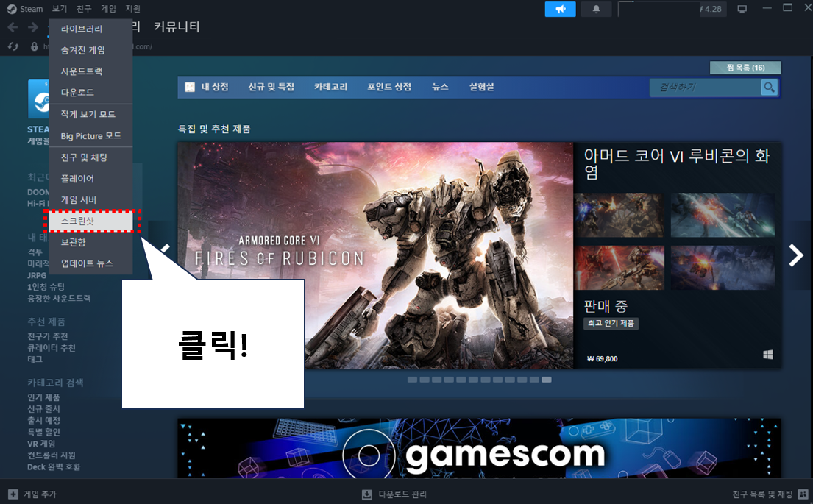Click the Big Picture monitor icon
This screenshot has width=813, height=504.
click(x=742, y=9)
